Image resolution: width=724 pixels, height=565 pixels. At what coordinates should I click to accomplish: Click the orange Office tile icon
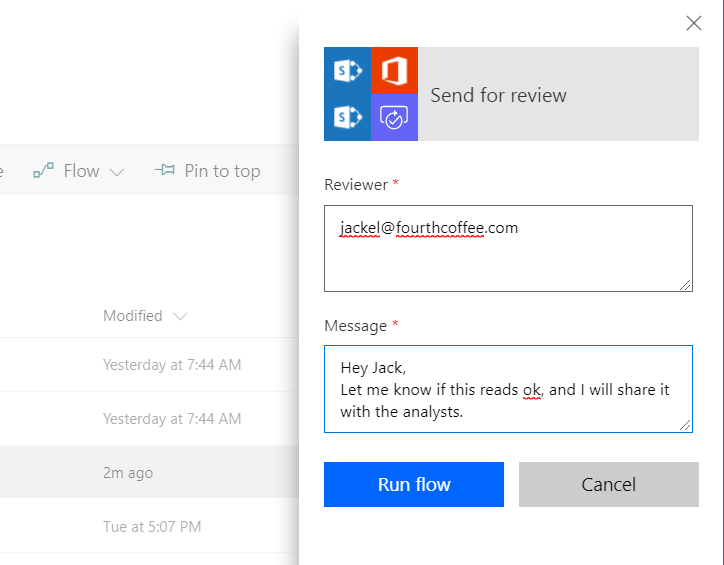tap(394, 71)
